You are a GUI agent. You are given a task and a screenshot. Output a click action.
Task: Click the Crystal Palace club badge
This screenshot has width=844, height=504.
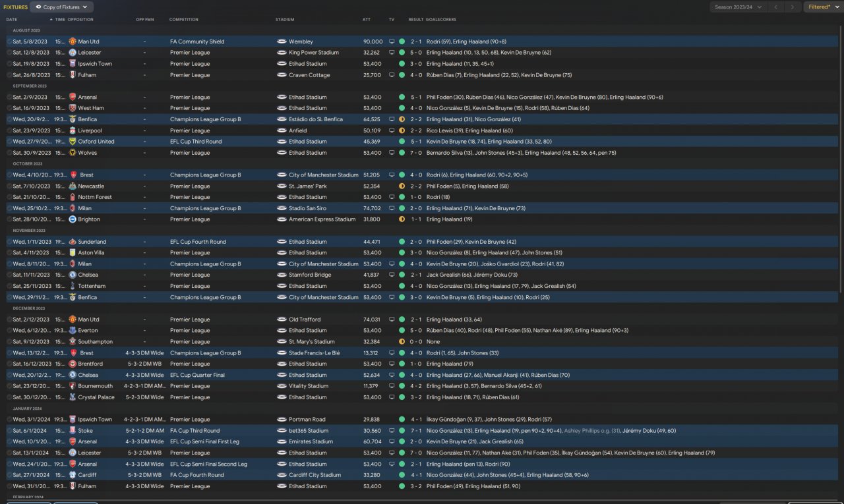[73, 397]
